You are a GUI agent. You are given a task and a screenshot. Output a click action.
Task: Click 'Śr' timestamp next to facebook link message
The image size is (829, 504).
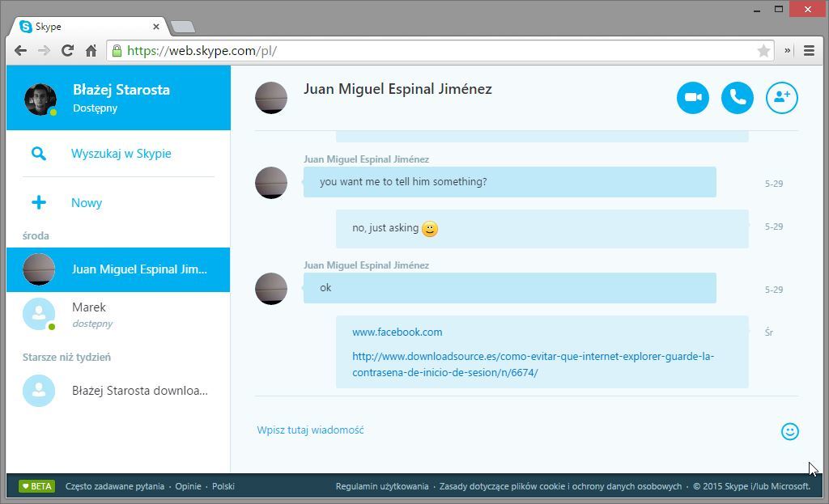coord(769,332)
